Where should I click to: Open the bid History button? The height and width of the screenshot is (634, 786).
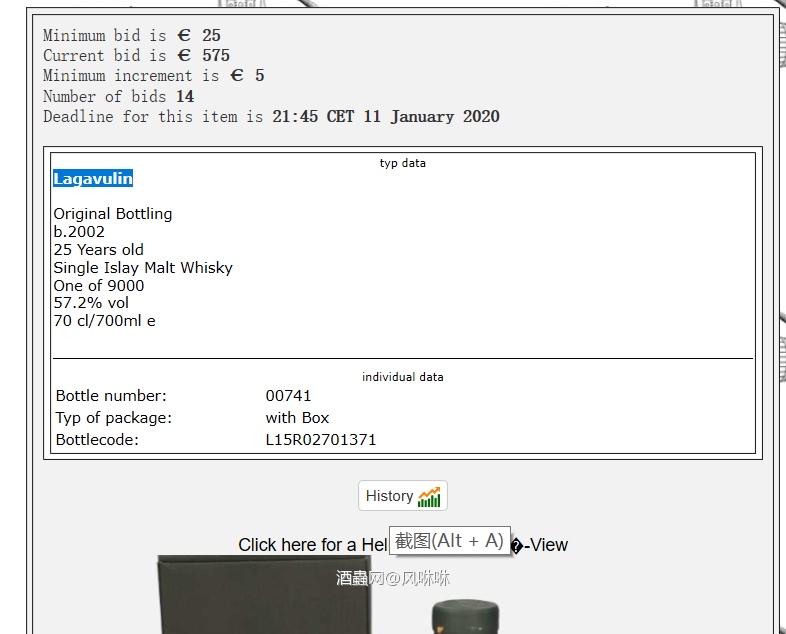tap(402, 496)
